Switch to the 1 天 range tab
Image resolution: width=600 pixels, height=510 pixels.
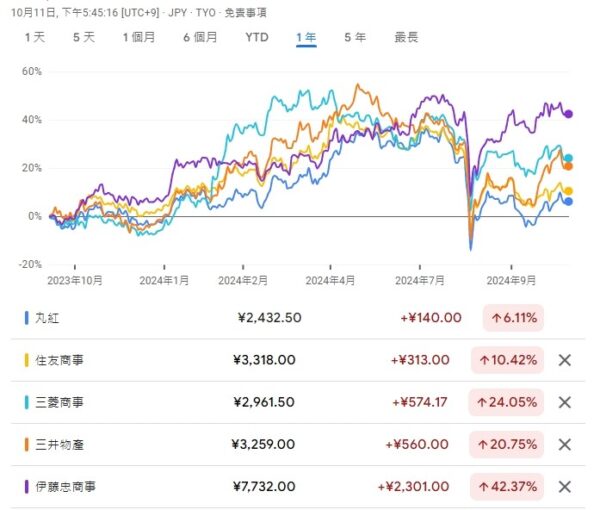[35, 37]
